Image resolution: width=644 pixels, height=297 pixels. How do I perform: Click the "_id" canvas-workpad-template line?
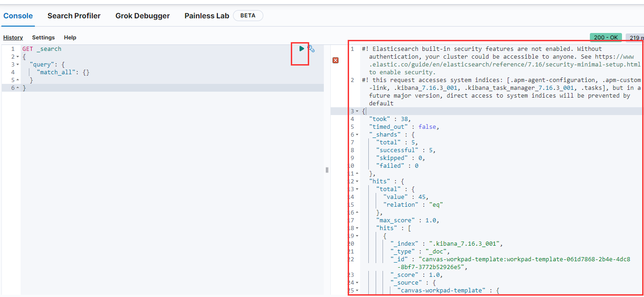[x=511, y=263]
